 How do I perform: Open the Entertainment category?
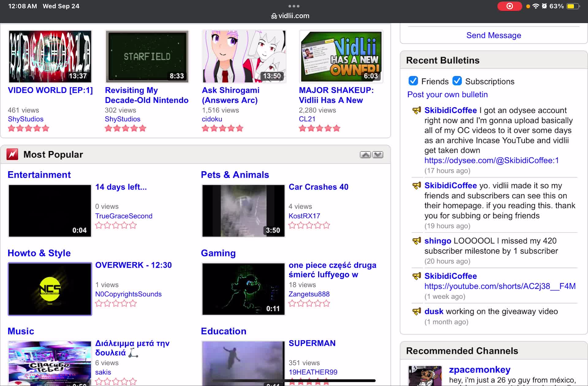[39, 175]
